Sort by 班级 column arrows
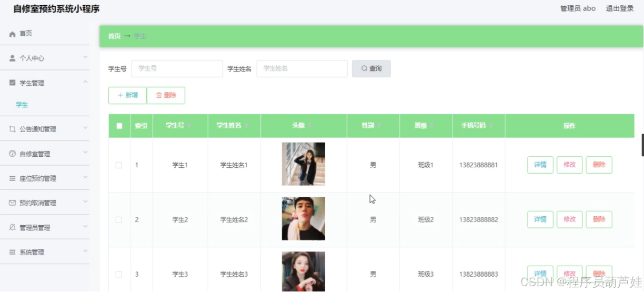Viewport: 644px width, 292px height. tap(432, 126)
